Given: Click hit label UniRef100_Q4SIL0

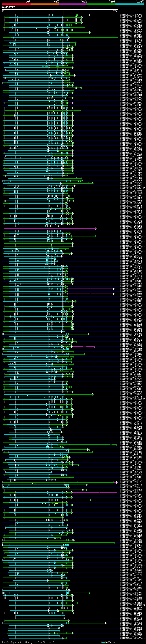Looking at the screenshot, I should point(131,198).
